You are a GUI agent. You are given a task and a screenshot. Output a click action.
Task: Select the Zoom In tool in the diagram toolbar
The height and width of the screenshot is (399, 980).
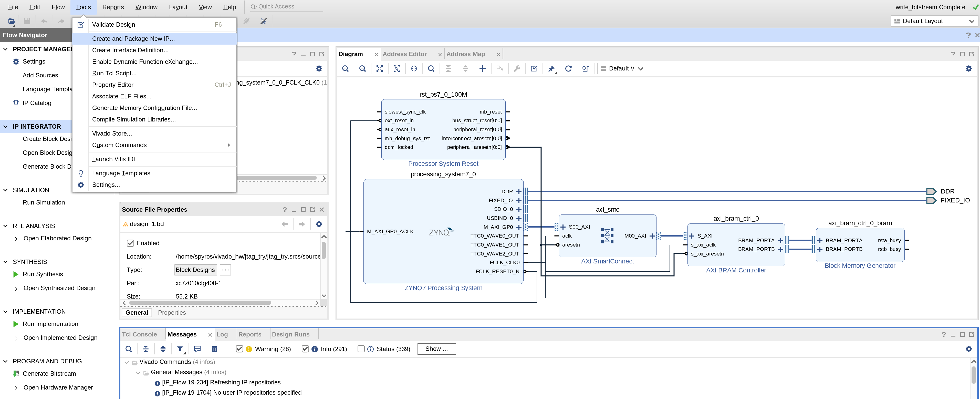(346, 68)
